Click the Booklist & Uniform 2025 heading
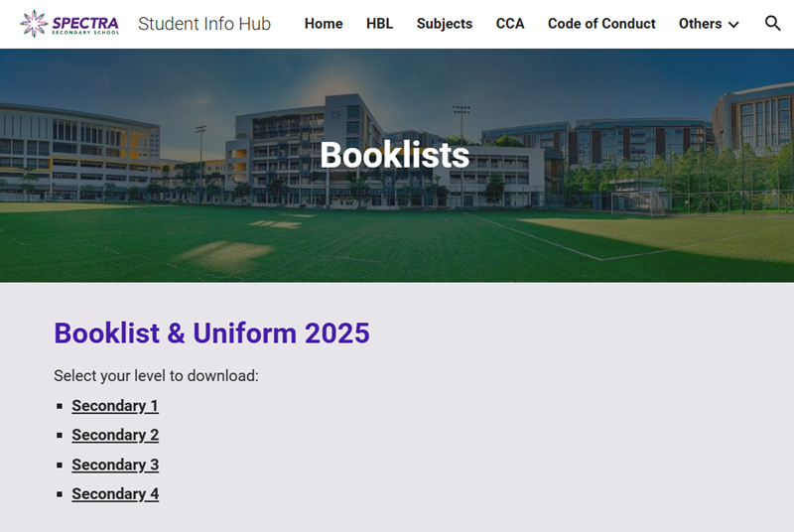Image resolution: width=794 pixels, height=532 pixels. pos(211,333)
